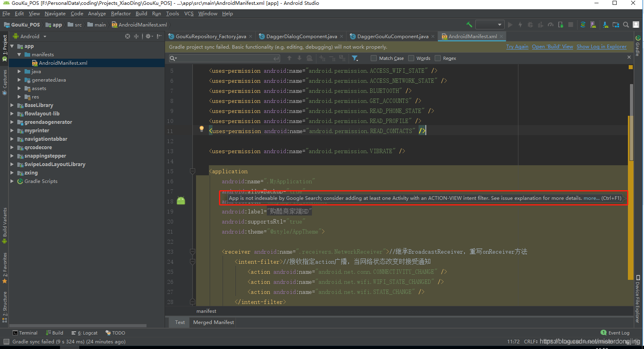644x349 pixels.
Task: Open the AVD Manager icon
Action: click(593, 25)
